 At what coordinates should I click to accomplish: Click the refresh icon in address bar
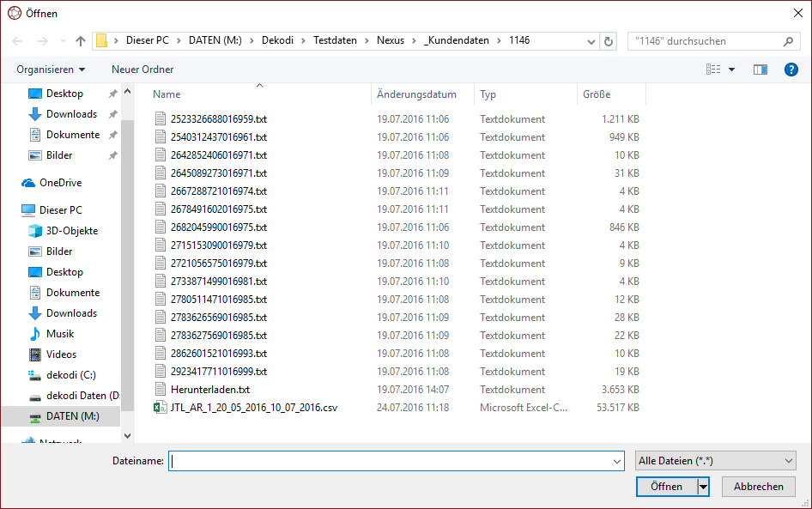coord(609,41)
